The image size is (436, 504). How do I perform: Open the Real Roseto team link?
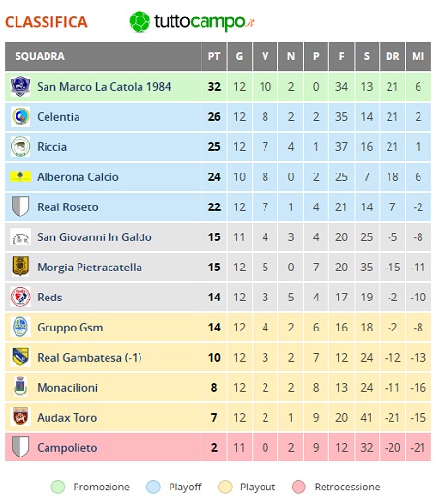tap(68, 207)
